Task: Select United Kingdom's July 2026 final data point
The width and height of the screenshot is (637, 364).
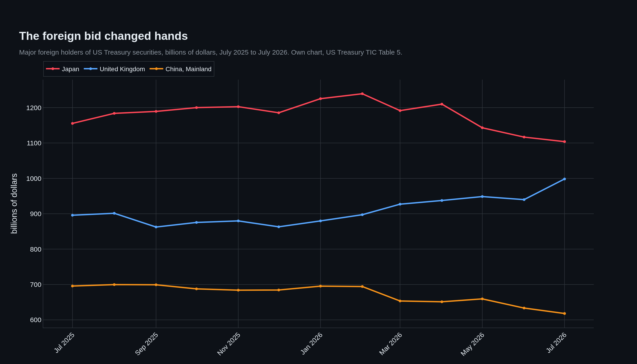Action: [x=564, y=179]
